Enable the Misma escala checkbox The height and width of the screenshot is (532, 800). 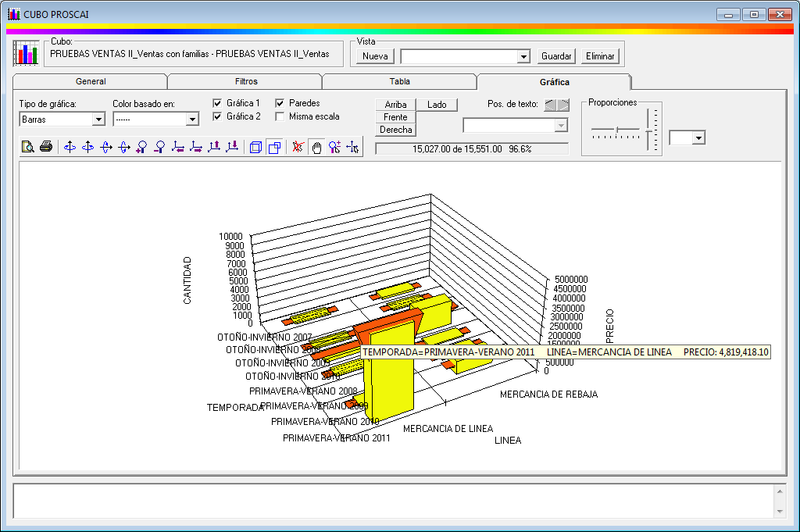[280, 116]
